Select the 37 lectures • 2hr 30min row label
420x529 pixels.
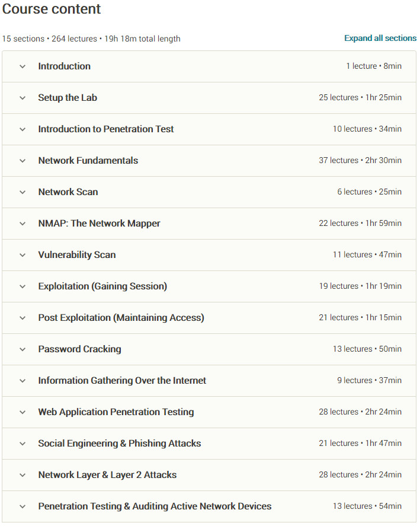(360, 160)
